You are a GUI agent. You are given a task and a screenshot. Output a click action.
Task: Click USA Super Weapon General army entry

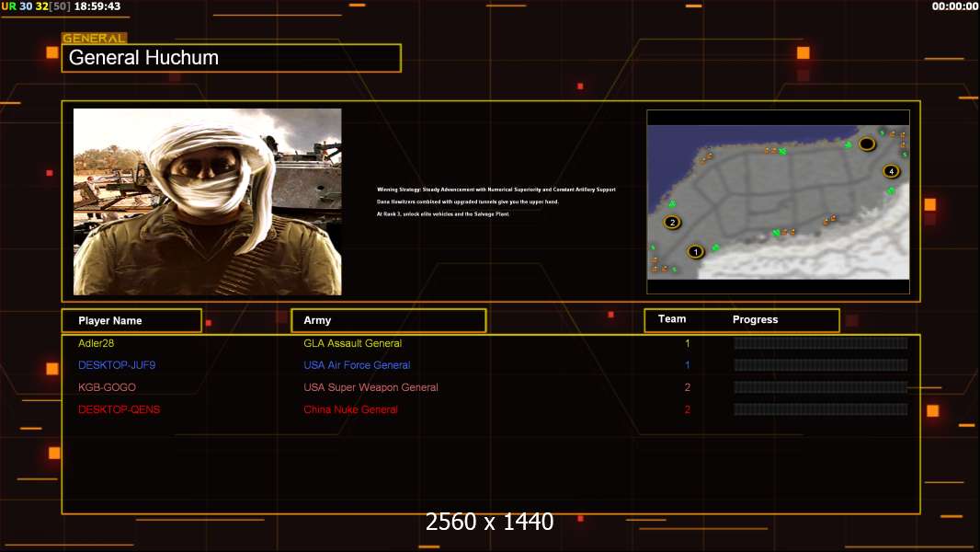[x=370, y=387]
